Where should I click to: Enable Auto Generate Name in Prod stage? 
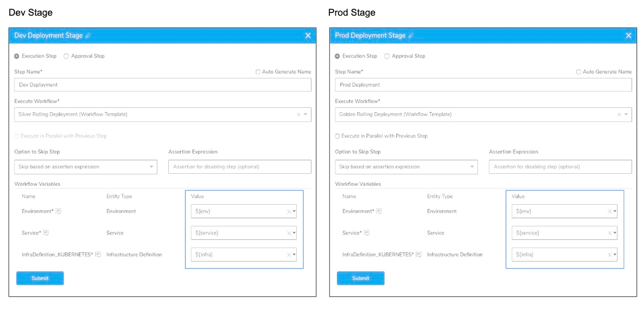(579, 71)
